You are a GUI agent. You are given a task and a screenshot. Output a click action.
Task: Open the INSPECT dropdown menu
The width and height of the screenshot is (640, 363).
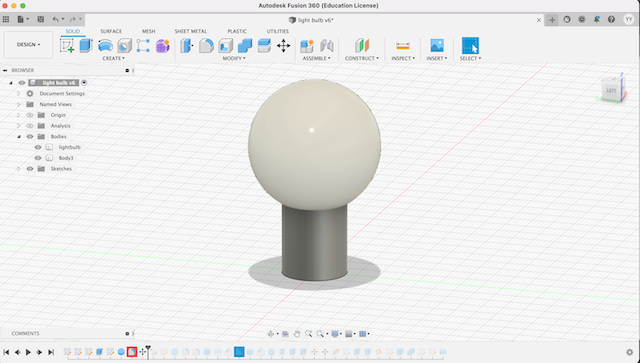[x=403, y=58]
